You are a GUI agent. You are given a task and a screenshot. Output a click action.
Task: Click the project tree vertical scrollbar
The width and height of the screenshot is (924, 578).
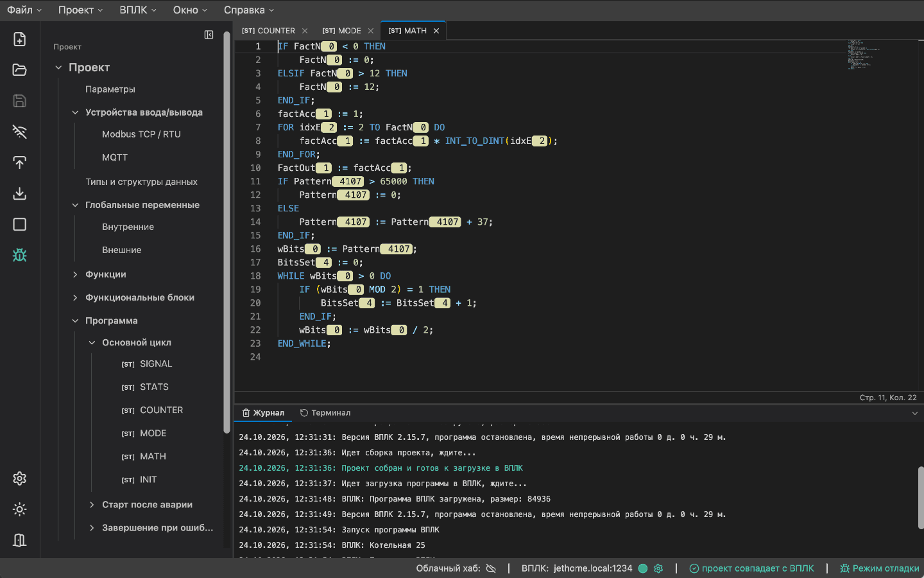tap(227, 232)
